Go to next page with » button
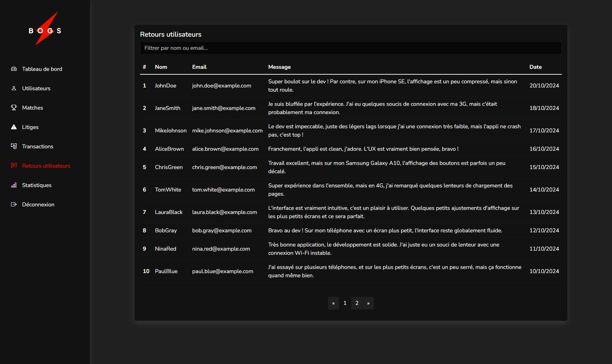612x364 pixels. (368, 303)
